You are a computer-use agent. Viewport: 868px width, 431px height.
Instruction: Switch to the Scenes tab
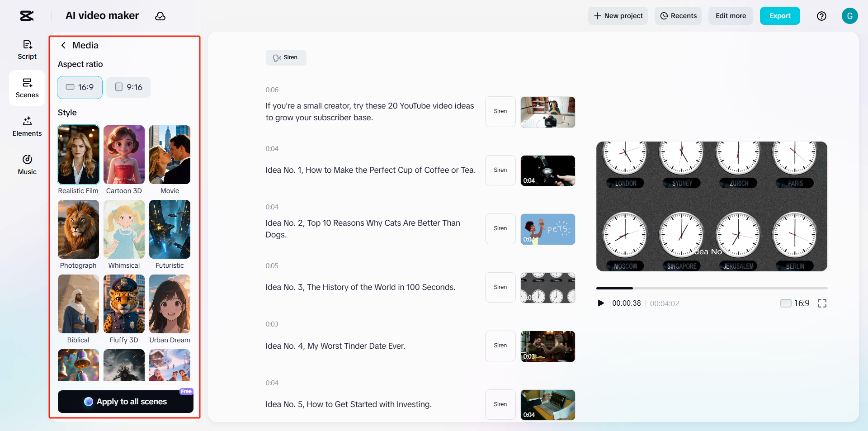[x=27, y=88]
